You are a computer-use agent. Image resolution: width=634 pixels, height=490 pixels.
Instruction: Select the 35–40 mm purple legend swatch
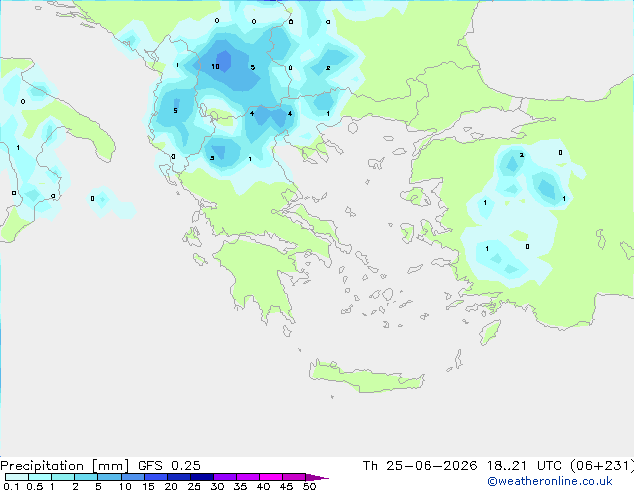tap(247, 477)
